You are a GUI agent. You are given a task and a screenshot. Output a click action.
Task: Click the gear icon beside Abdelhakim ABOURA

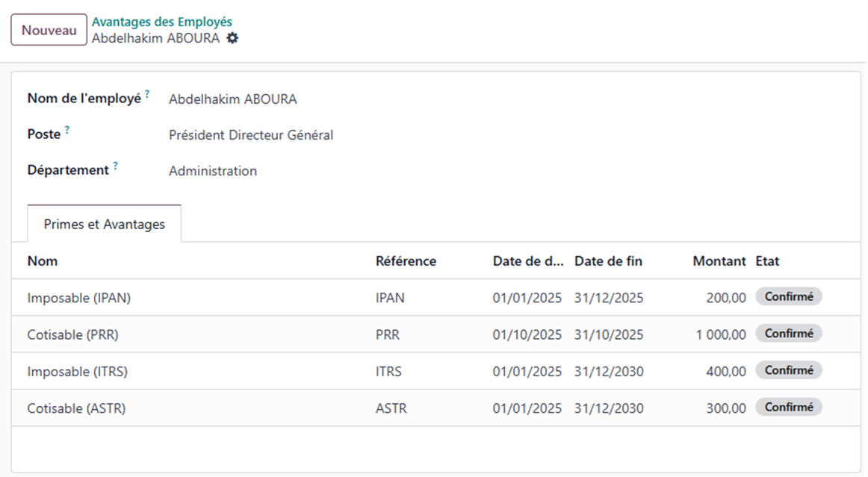click(232, 38)
